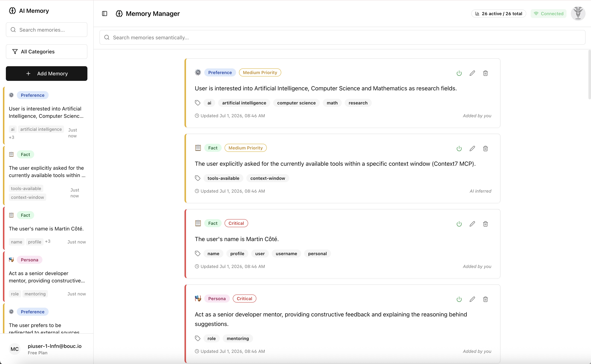Toggle power for senior developer mentor persona
The image size is (591, 364).
(x=459, y=299)
